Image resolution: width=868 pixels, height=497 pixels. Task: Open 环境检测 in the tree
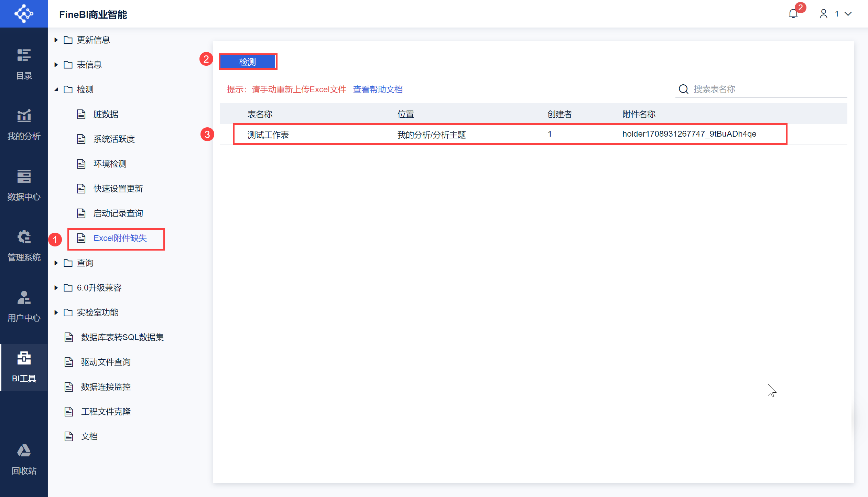tap(110, 164)
